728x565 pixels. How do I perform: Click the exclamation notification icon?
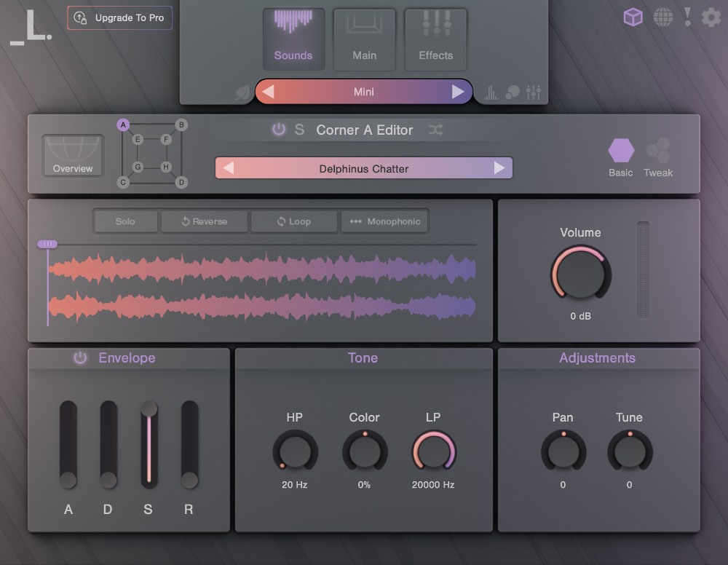pyautogui.click(x=687, y=17)
